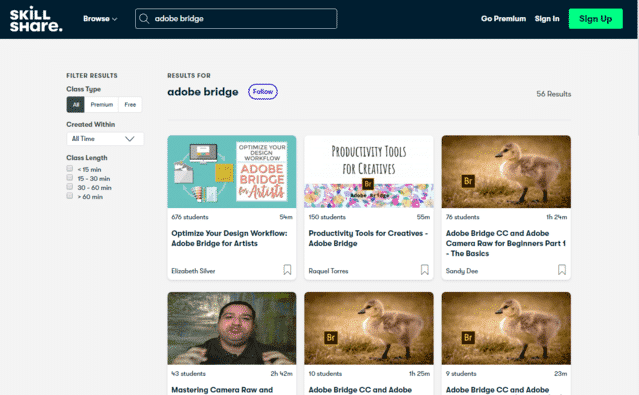The height and width of the screenshot is (395, 639).
Task: Check the < 15 min class length filter
Action: [70, 169]
